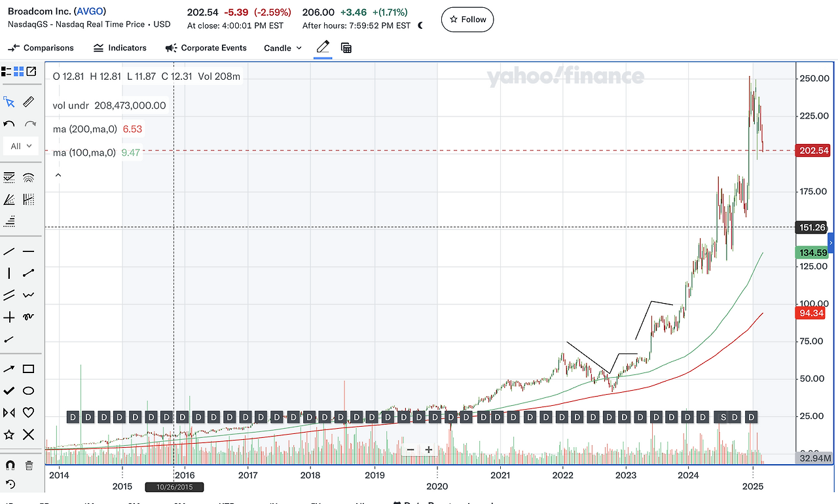Screen dimensions: 838x504
Task: Select the zigzag continuous line tool
Action: point(29,295)
